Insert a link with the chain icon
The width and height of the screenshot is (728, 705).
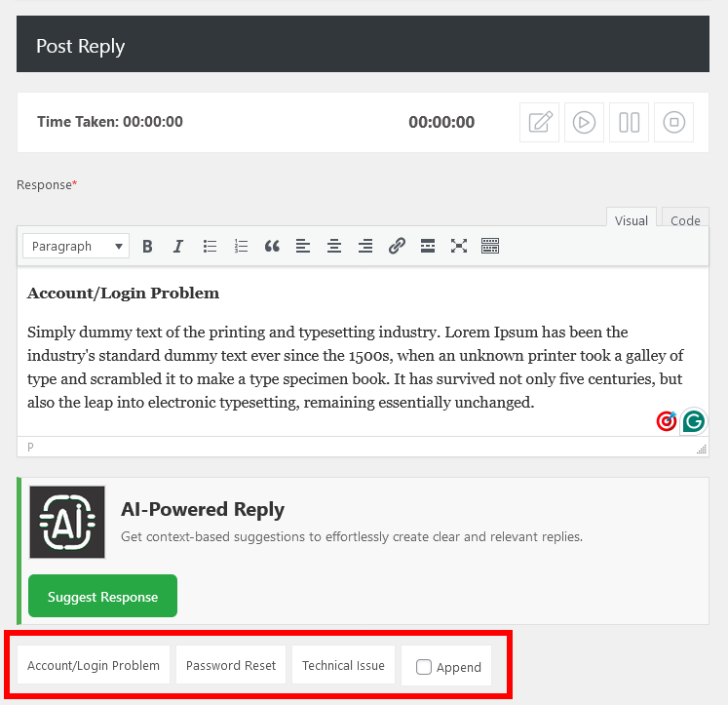[397, 247]
